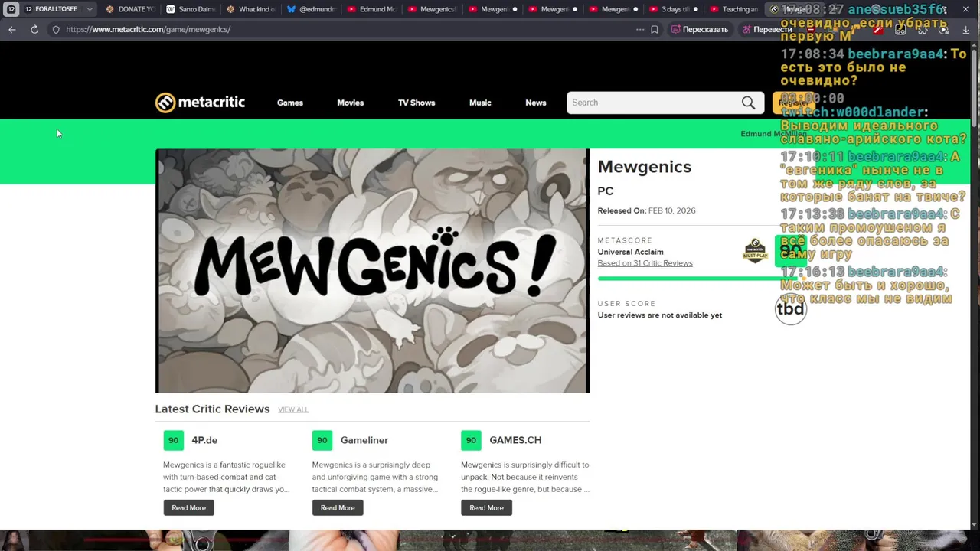This screenshot has width=980, height=551.
Task: Click the 90 score badge for 4P.de
Action: (x=173, y=440)
